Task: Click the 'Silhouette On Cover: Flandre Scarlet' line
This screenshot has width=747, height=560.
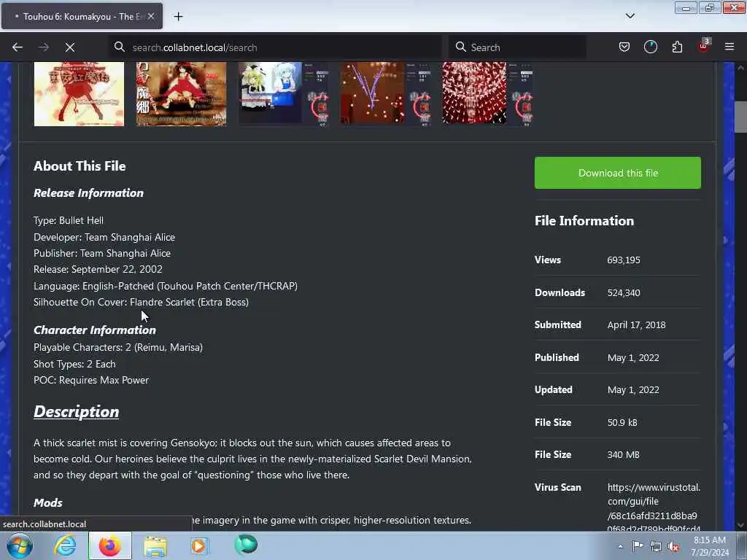Action: 141,302
